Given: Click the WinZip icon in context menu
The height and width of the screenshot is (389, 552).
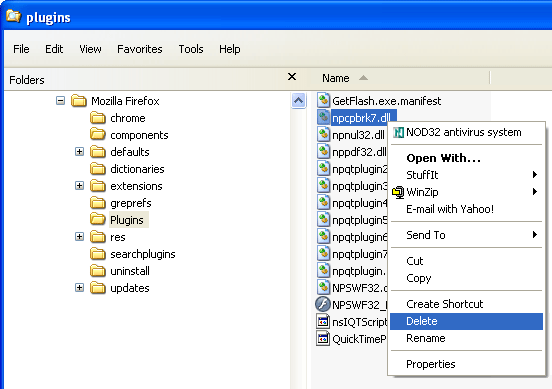Looking at the screenshot, I should click(398, 192).
